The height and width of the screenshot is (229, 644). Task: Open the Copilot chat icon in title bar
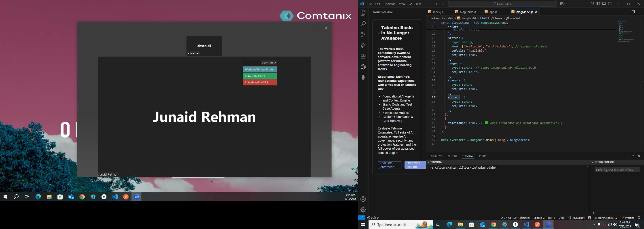[x=562, y=4]
